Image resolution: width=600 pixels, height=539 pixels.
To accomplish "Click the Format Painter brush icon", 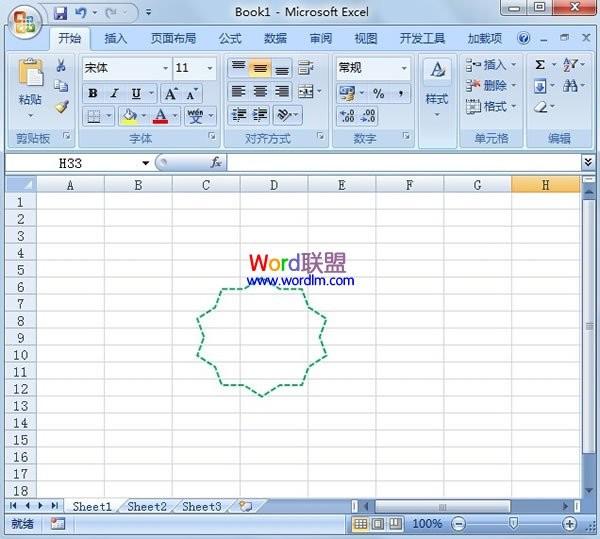I will [x=61, y=106].
